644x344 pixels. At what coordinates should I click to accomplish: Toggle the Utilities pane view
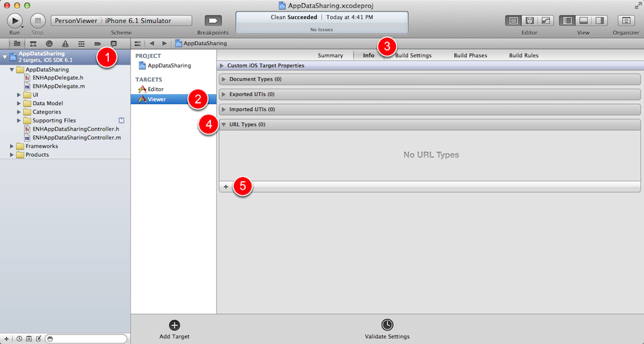(600, 21)
